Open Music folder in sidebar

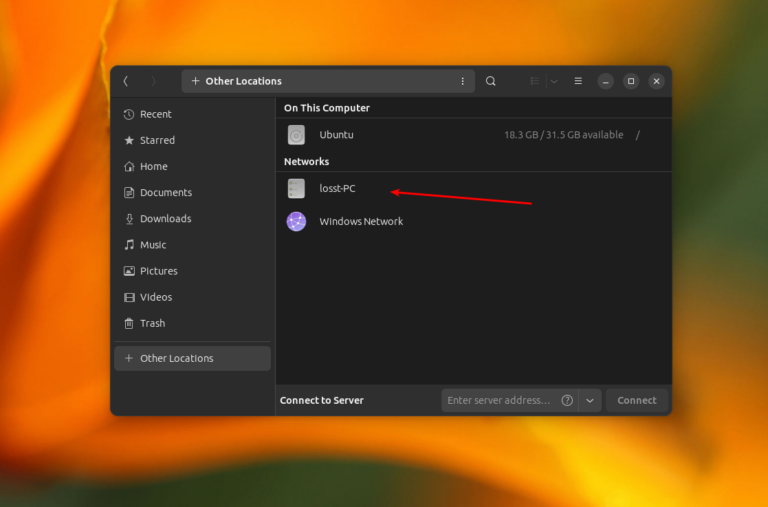[x=192, y=245]
